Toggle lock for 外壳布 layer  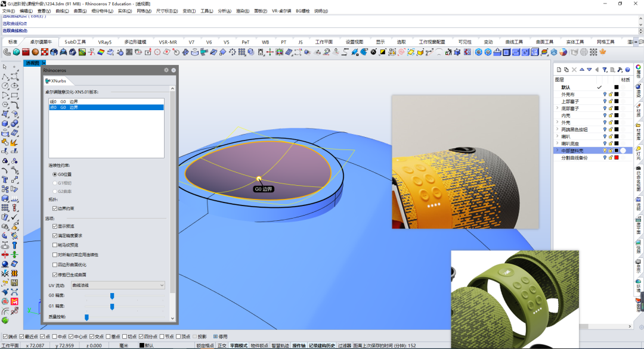611,94
